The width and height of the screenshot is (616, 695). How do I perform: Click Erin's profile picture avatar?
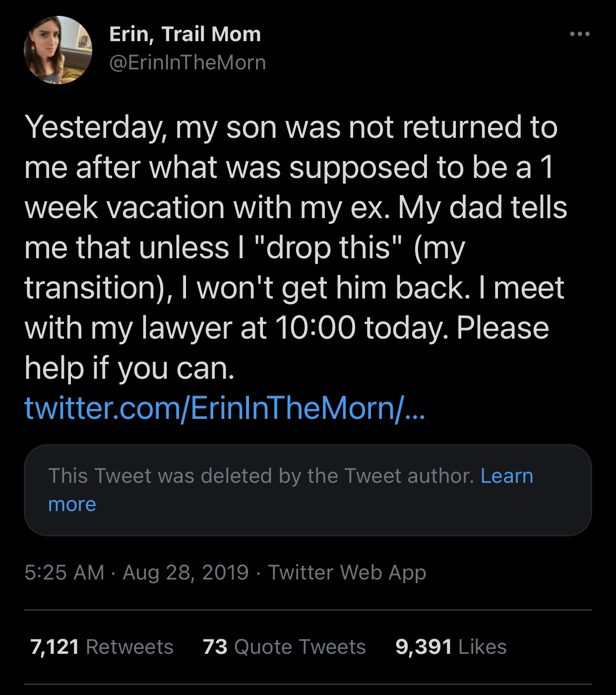[58, 50]
